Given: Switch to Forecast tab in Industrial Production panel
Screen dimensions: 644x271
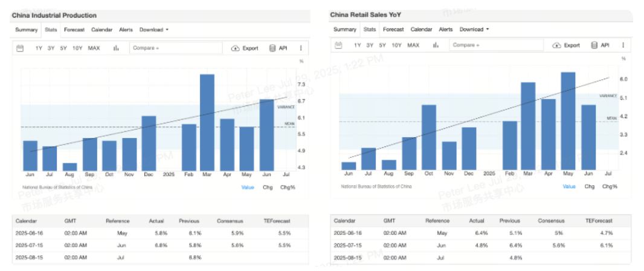Looking at the screenshot, I should coord(74,30).
